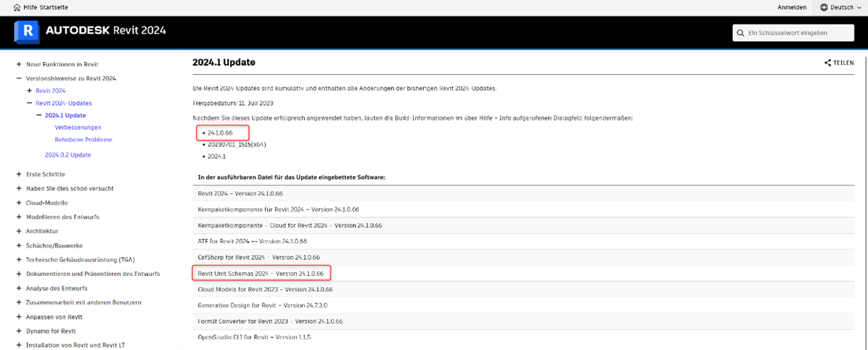Open the Deutsch language dropdown

tap(842, 7)
